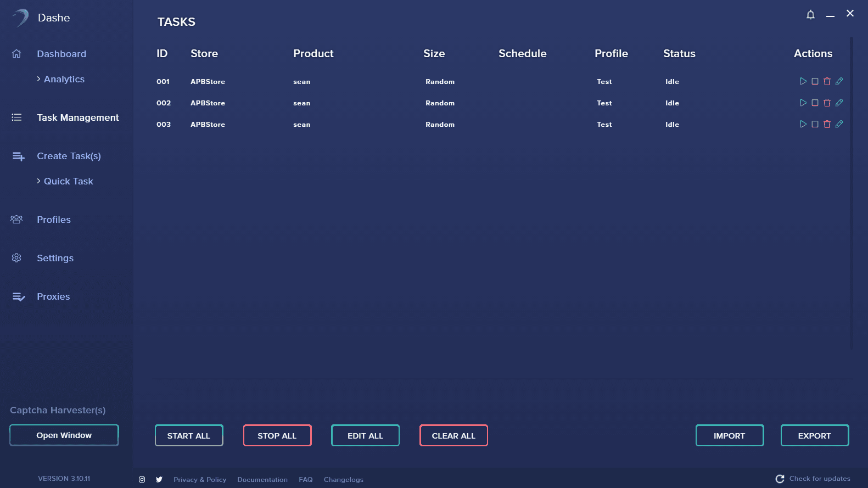
Task: Open the notifications bell
Action: point(810,15)
